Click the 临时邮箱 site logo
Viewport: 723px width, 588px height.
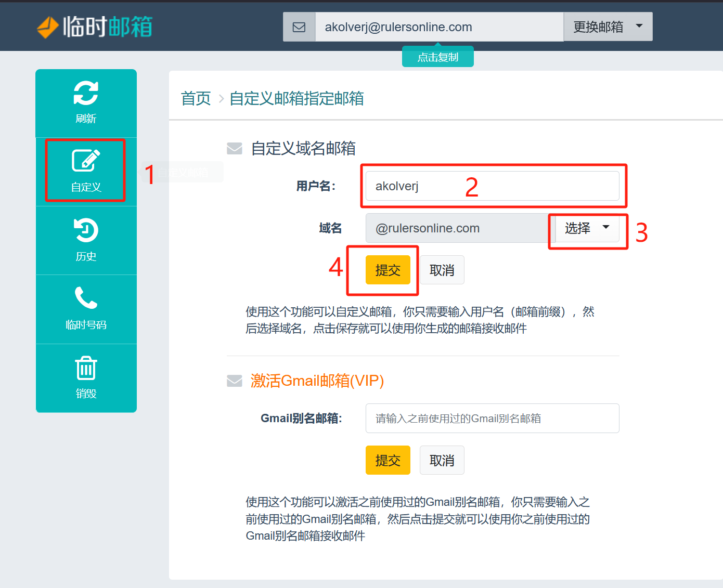[94, 27]
